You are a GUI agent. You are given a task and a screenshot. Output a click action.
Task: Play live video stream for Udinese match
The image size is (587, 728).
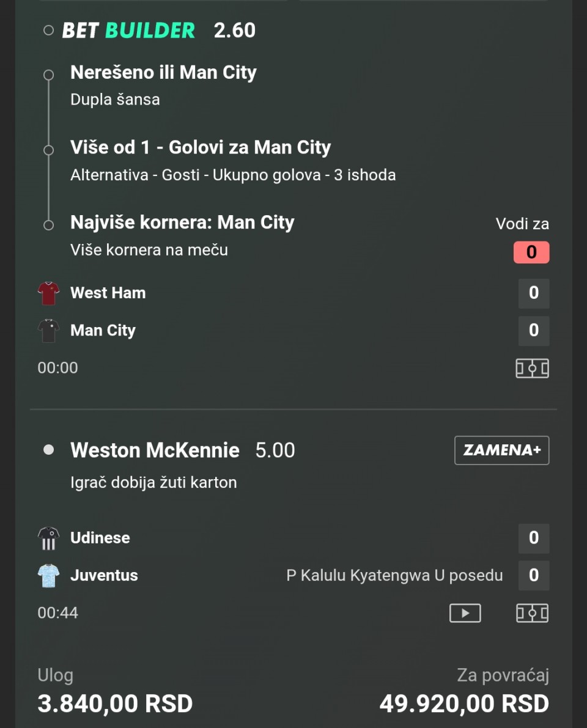(x=465, y=613)
